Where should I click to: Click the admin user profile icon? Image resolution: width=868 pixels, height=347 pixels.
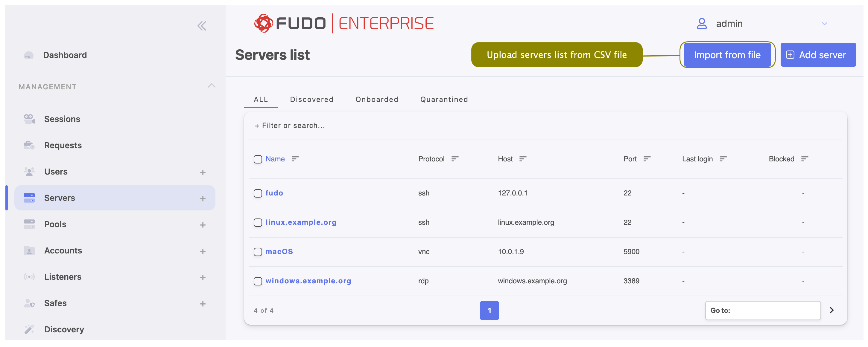[702, 23]
